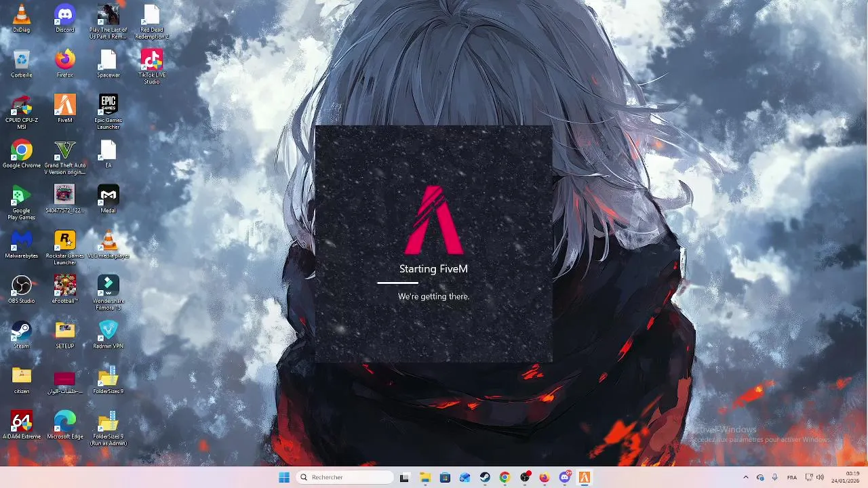868x488 pixels.
Task: Open the Windows Start menu
Action: click(x=284, y=477)
